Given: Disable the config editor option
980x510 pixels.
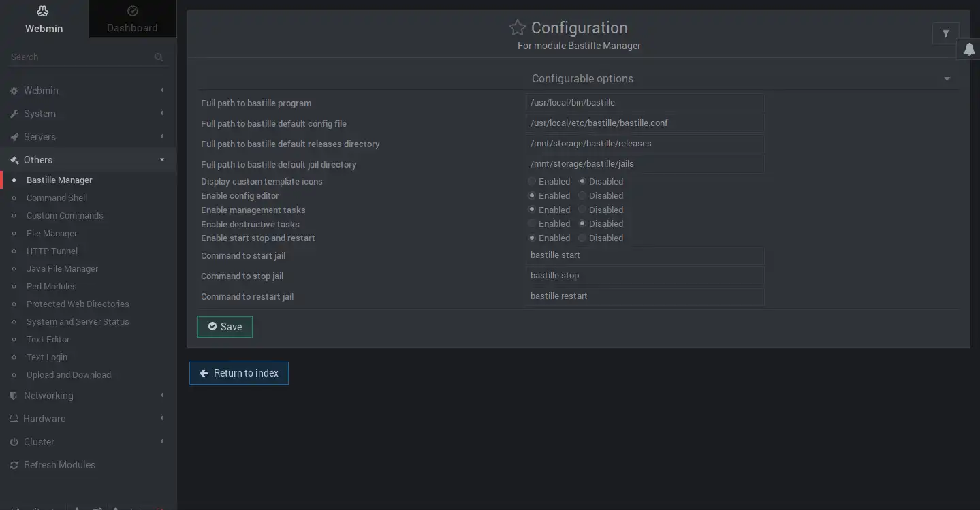Looking at the screenshot, I should click(x=582, y=195).
